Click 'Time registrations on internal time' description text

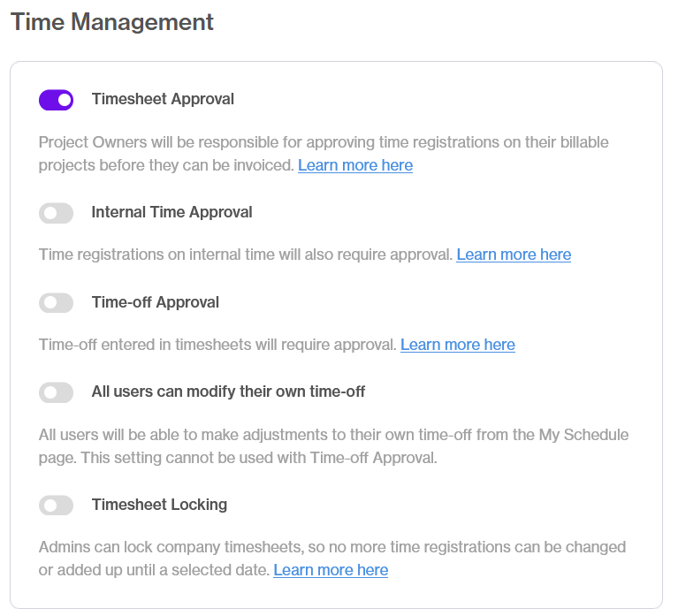(x=246, y=255)
